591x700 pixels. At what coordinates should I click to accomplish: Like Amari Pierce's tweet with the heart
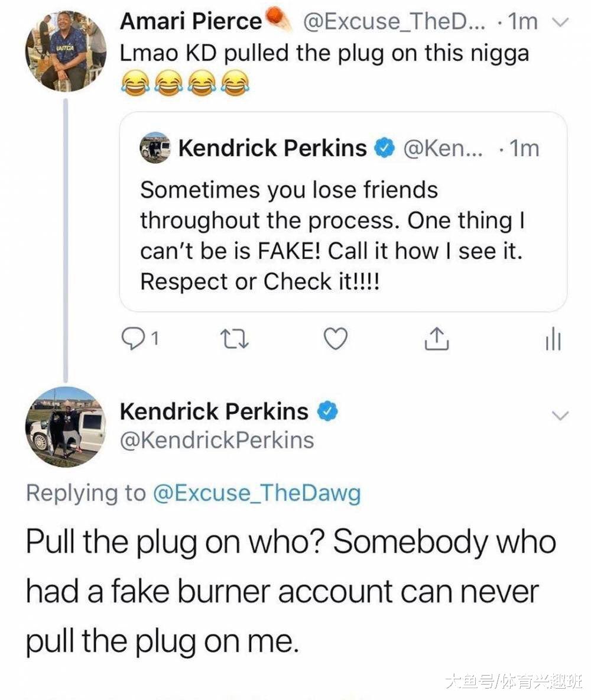click(x=335, y=339)
